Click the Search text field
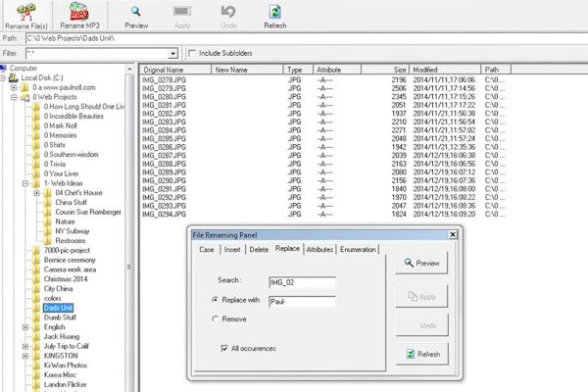Image resolution: width=588 pixels, height=392 pixels. coord(302,282)
